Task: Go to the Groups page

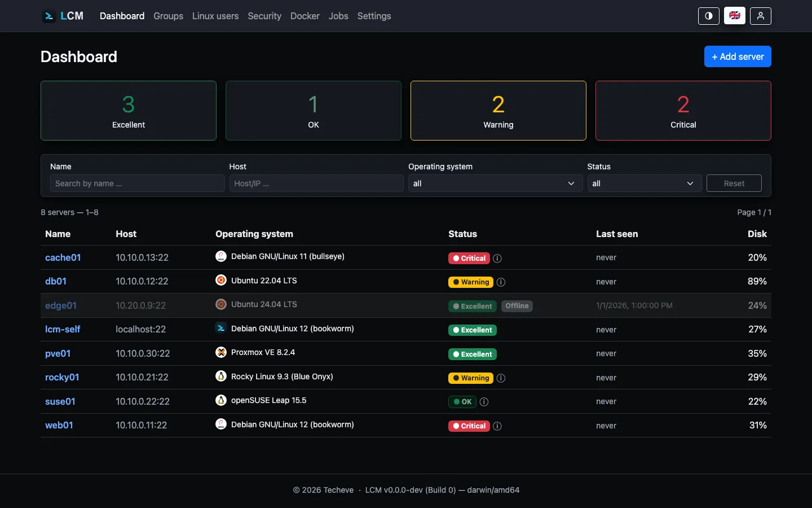Action: tap(168, 16)
